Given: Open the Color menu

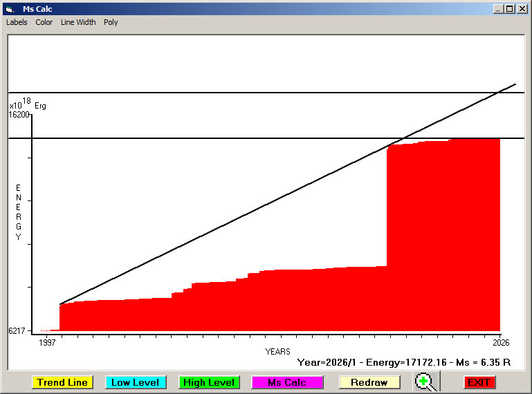Looking at the screenshot, I should click(44, 22).
